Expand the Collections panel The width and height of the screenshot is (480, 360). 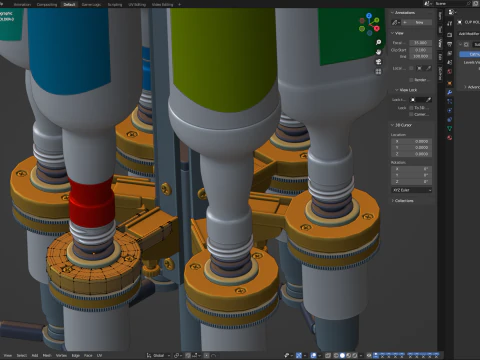coord(402,201)
